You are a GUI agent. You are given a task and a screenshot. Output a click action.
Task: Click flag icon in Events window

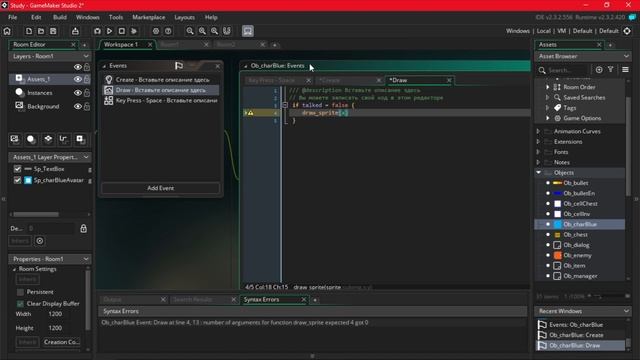coord(179,66)
